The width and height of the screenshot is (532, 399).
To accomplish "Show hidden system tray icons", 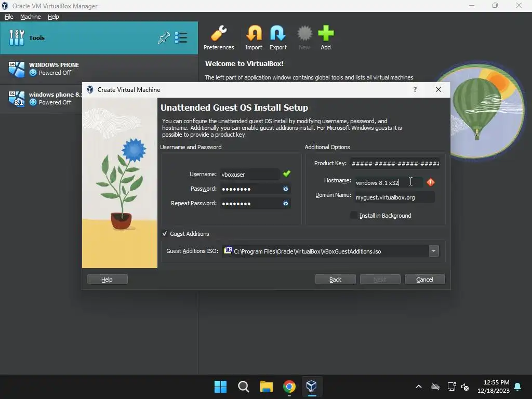I will [x=419, y=387].
